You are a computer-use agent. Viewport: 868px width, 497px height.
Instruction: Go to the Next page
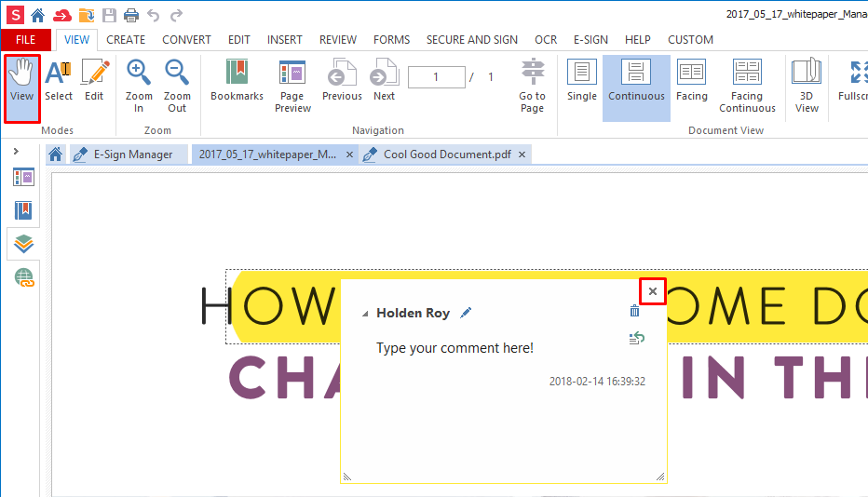(385, 81)
